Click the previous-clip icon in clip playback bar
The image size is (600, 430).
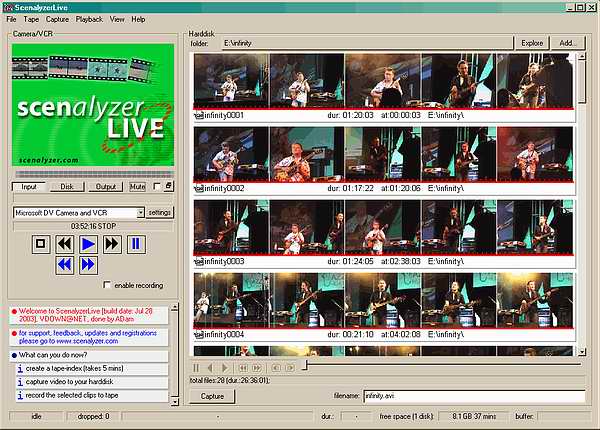[x=276, y=368]
